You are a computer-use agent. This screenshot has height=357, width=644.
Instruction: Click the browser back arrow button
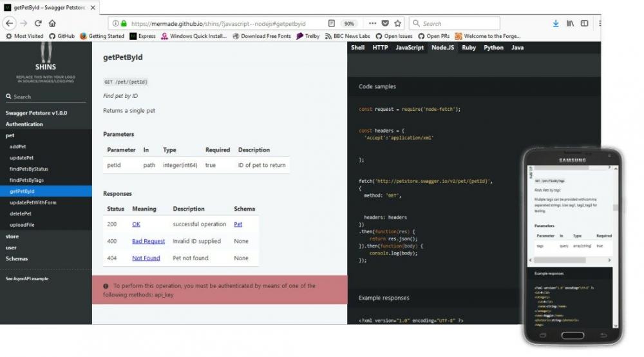pos(9,23)
